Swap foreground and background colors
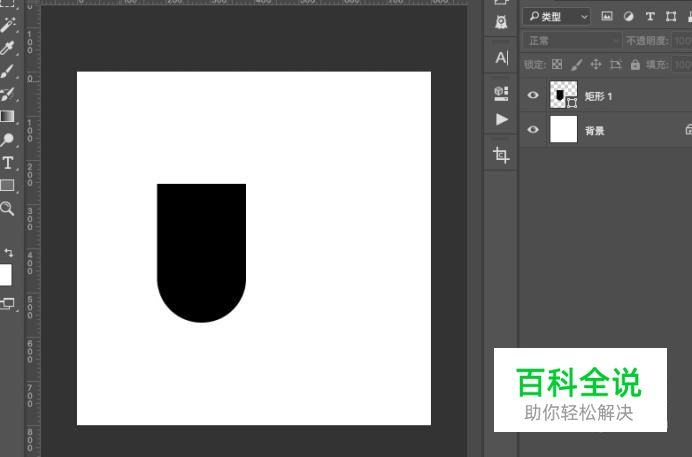The image size is (692, 457). [9, 253]
